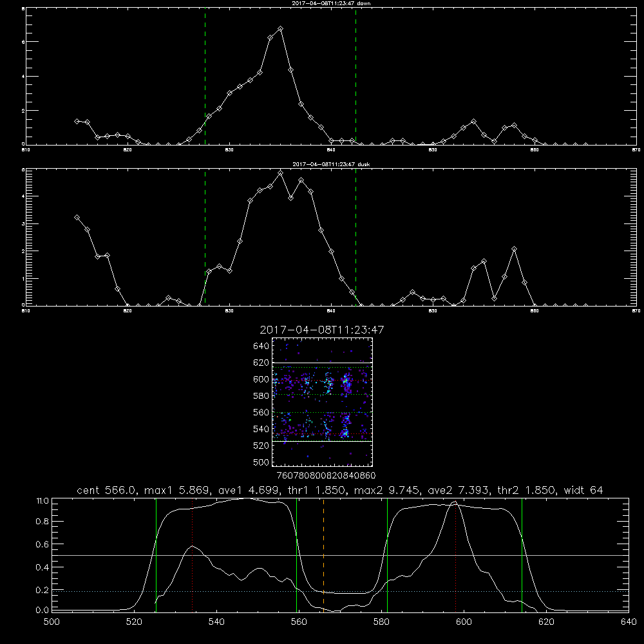
Task: Click the '580' y-axis label on image map
Action: point(261,396)
